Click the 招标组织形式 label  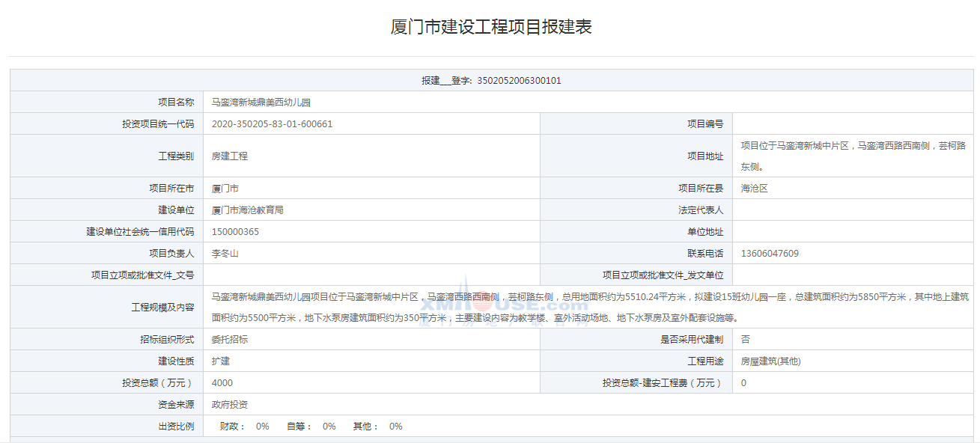pyautogui.click(x=167, y=340)
